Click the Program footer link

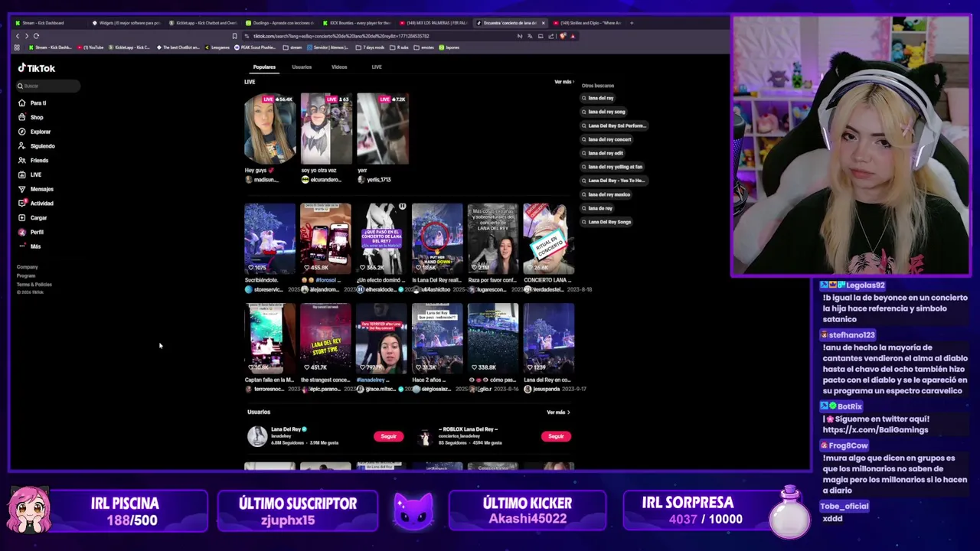click(x=26, y=275)
